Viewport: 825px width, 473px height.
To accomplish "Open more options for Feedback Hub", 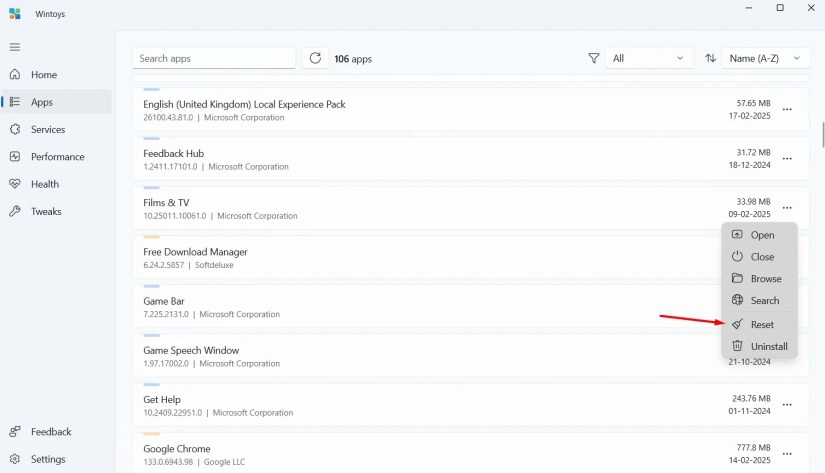I will point(787,158).
